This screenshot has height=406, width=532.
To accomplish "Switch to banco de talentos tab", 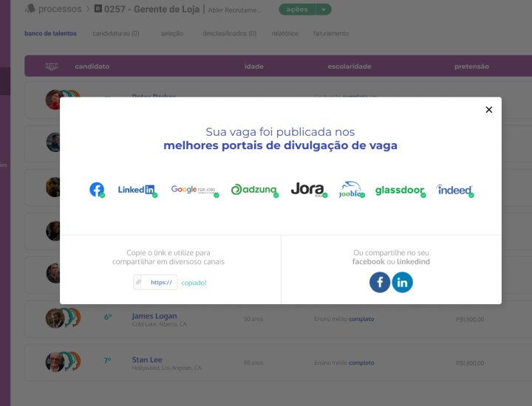I will [50, 33].
